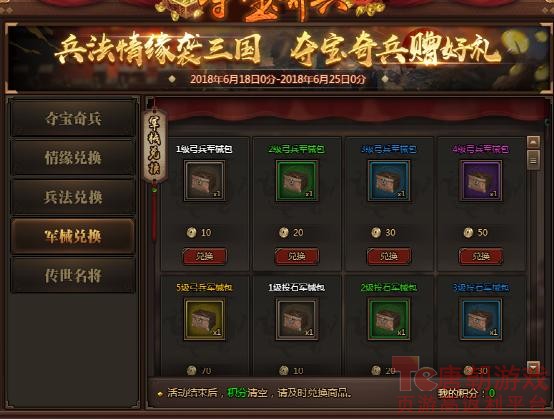Screen dimensions: 554x420
Task: Switch to the 兵法兑换 tab
Action: 73,197
